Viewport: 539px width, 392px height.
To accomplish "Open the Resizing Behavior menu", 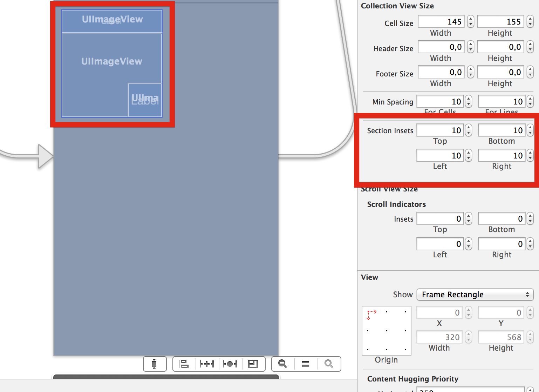I will tap(253, 364).
